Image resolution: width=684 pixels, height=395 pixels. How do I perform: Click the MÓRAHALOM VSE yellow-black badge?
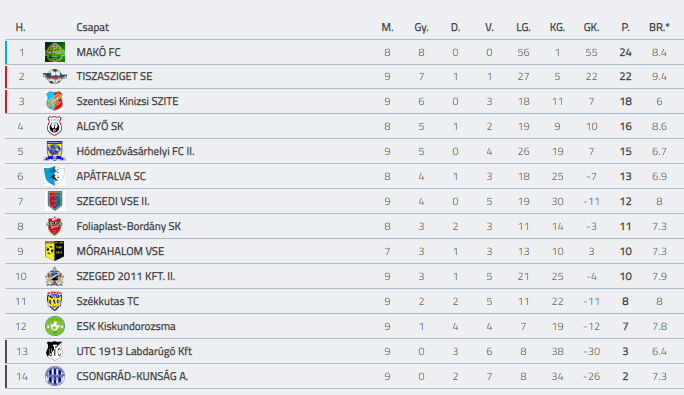pyautogui.click(x=55, y=251)
